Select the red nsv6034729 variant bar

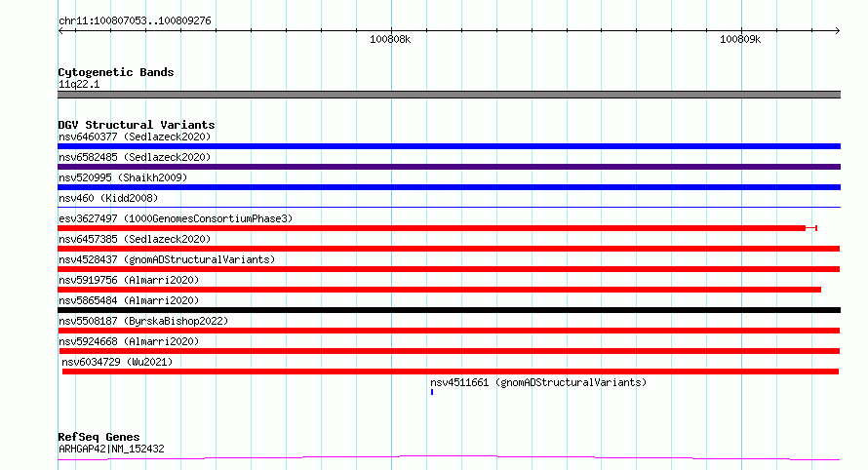click(451, 372)
